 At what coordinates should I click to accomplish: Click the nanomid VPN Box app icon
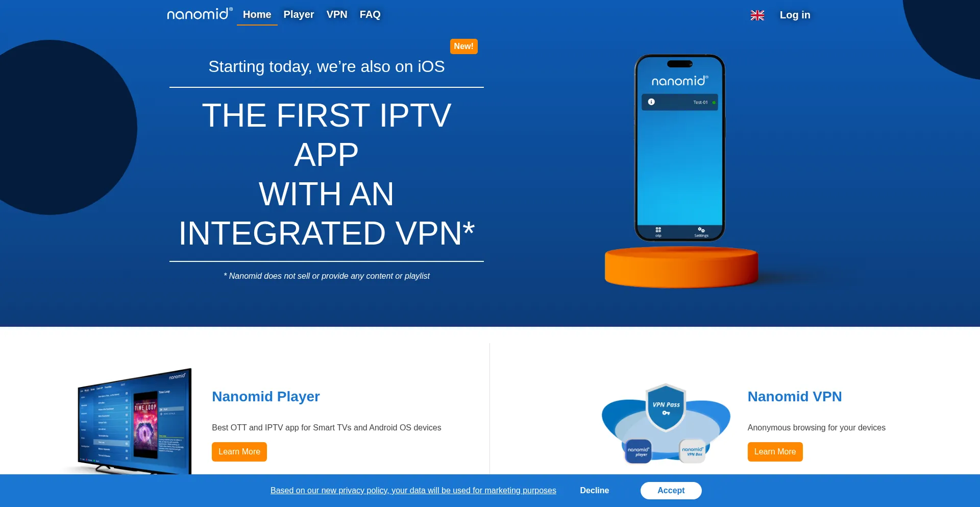(x=693, y=451)
